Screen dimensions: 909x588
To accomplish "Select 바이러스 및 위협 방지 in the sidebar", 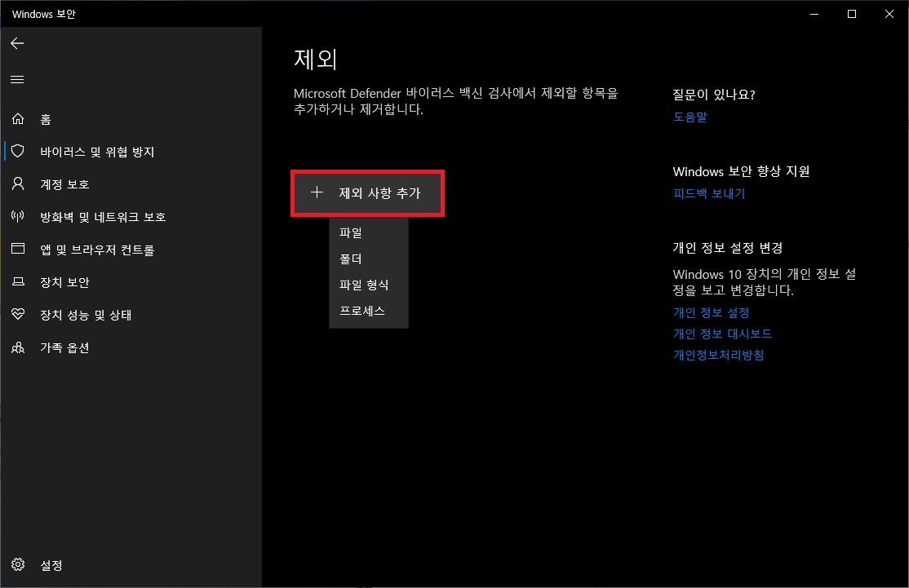I will click(97, 152).
